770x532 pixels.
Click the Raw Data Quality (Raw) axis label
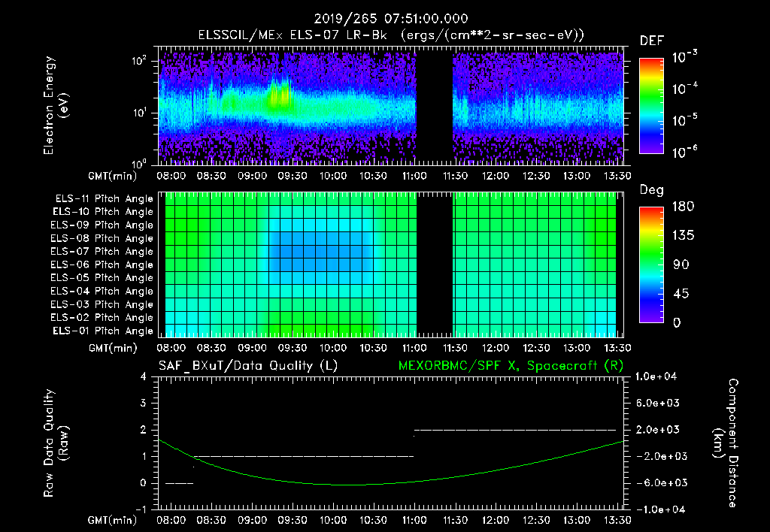click(56, 443)
